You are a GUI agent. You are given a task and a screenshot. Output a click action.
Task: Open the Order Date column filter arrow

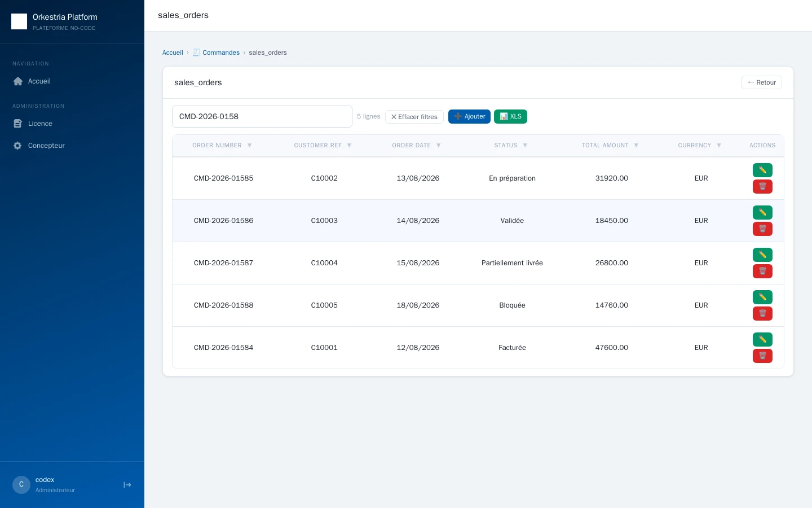tap(438, 146)
